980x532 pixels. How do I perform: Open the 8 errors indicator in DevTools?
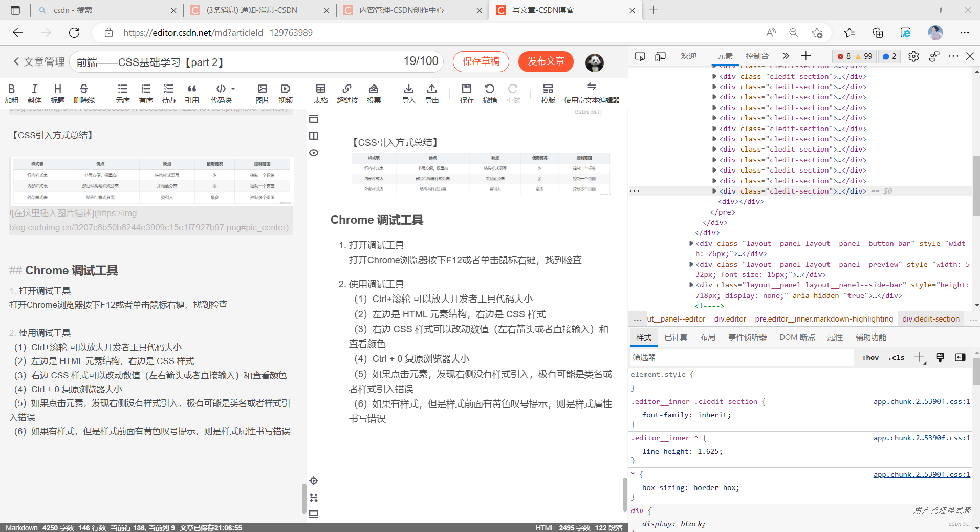click(x=844, y=56)
